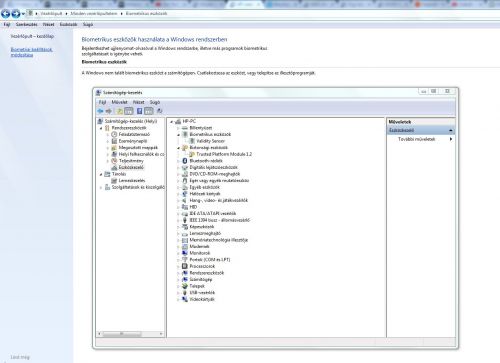Select Eseménynapló in the console tree
The height and width of the screenshot is (363, 500).
(133, 141)
